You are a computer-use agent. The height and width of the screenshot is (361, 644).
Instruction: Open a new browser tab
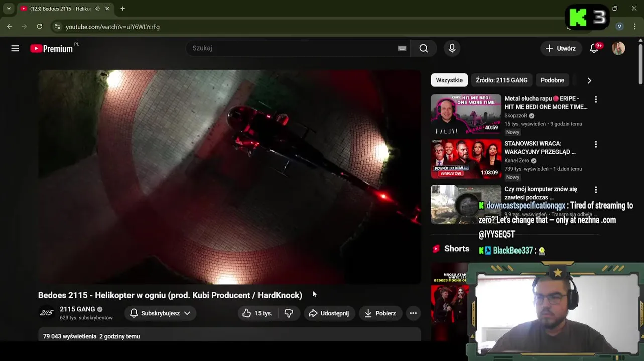tap(122, 9)
